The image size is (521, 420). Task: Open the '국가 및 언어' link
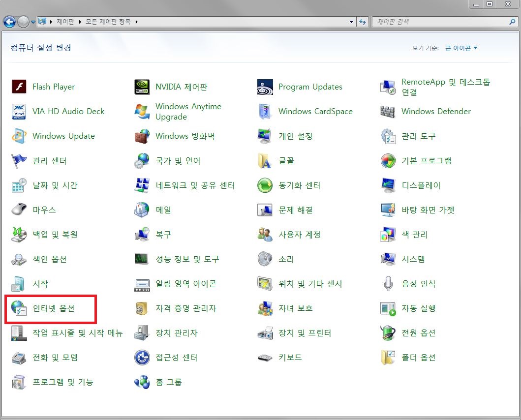click(x=178, y=161)
